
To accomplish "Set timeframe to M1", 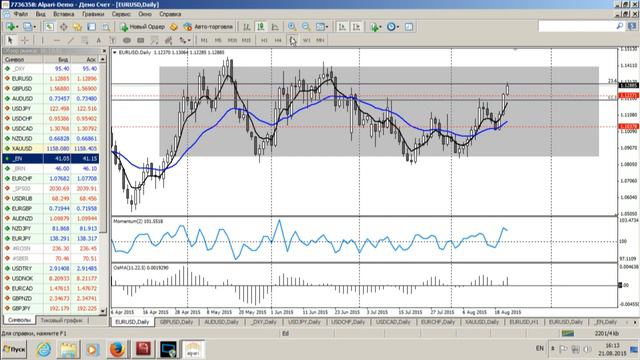I will (204, 40).
